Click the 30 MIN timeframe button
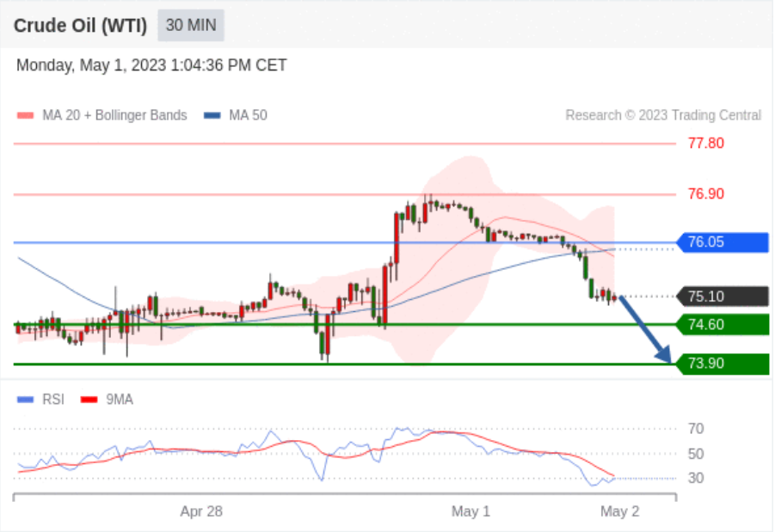The height and width of the screenshot is (532, 775). pos(191,25)
